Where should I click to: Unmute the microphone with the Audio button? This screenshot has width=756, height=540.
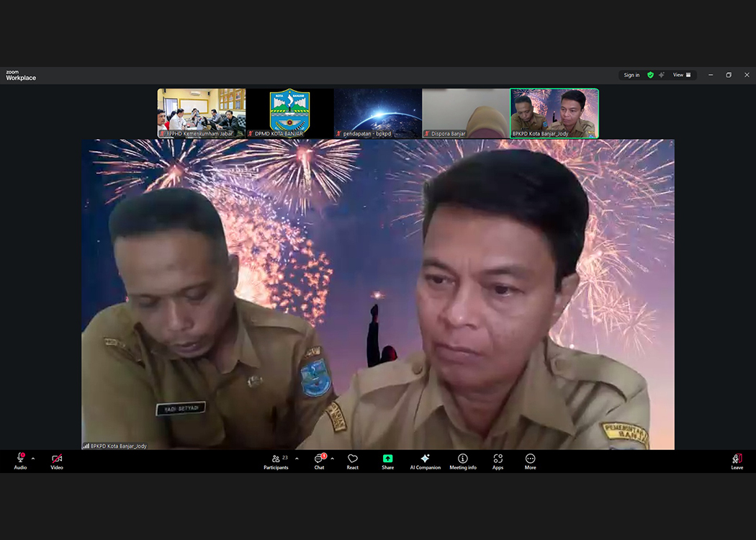[x=20, y=459]
